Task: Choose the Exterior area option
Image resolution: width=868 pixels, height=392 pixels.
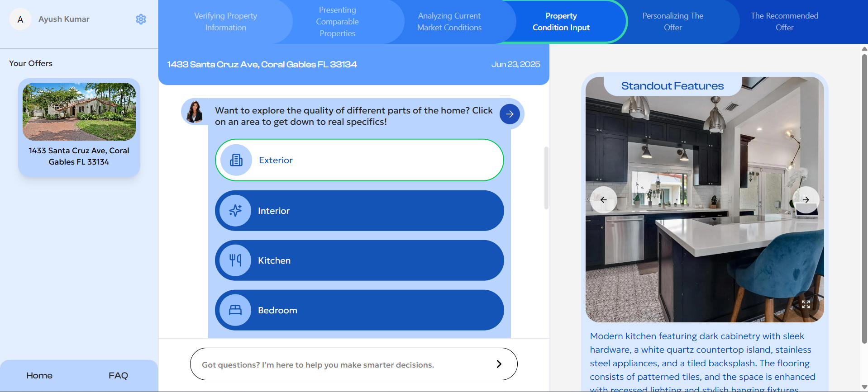Action: (359, 160)
